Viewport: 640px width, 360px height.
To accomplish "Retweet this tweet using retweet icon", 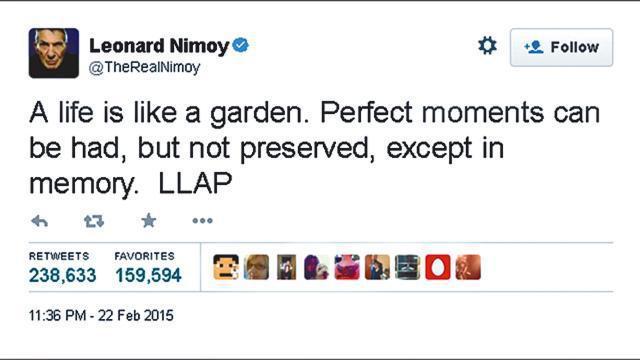I will tap(94, 221).
